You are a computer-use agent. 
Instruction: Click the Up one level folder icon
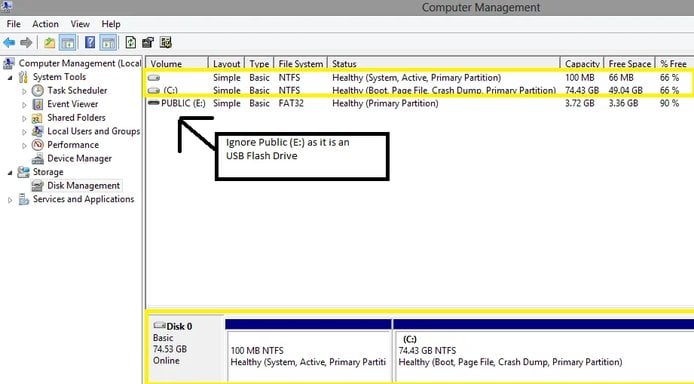click(49, 43)
